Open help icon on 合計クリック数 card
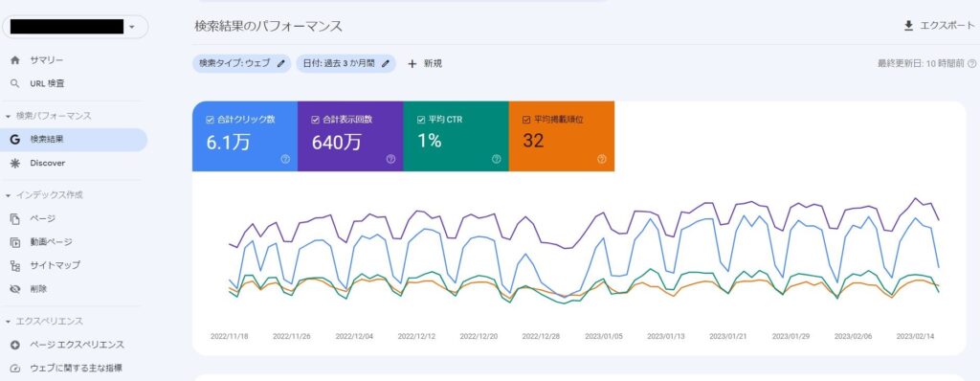 285,159
